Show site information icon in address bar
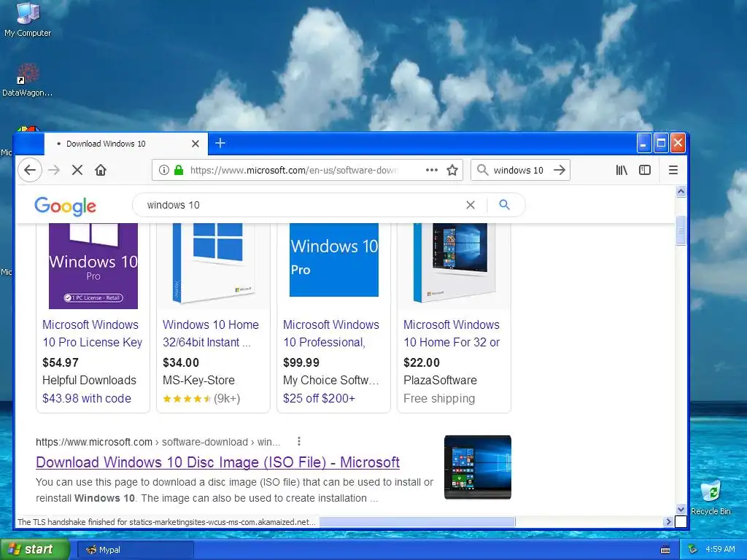Screen dimensions: 747x560 164,170
